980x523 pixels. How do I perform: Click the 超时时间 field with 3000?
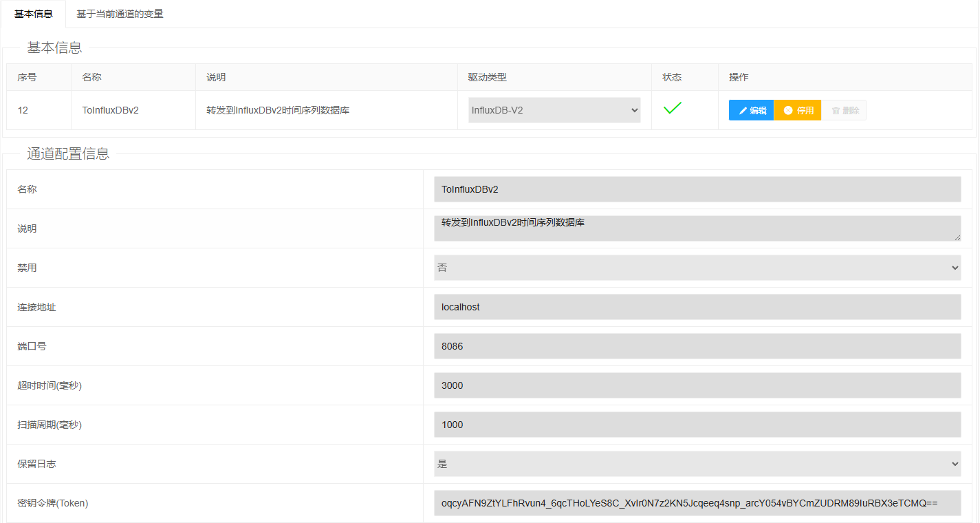tap(697, 385)
